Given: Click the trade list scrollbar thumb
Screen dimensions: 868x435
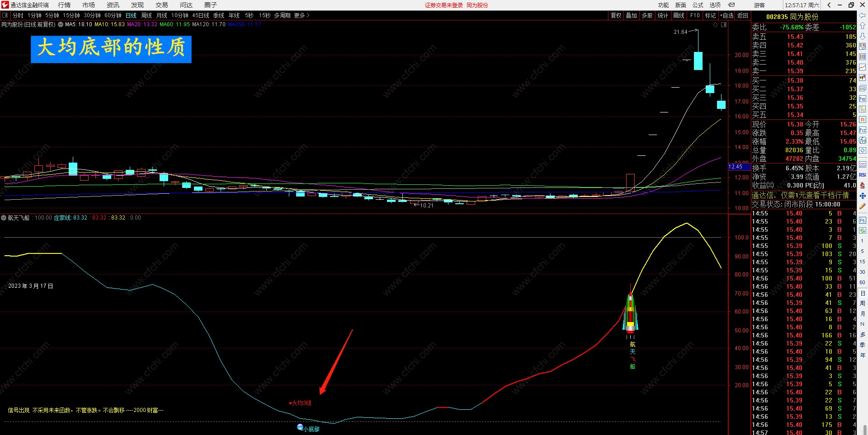Looking at the screenshot, I should coord(865,430).
